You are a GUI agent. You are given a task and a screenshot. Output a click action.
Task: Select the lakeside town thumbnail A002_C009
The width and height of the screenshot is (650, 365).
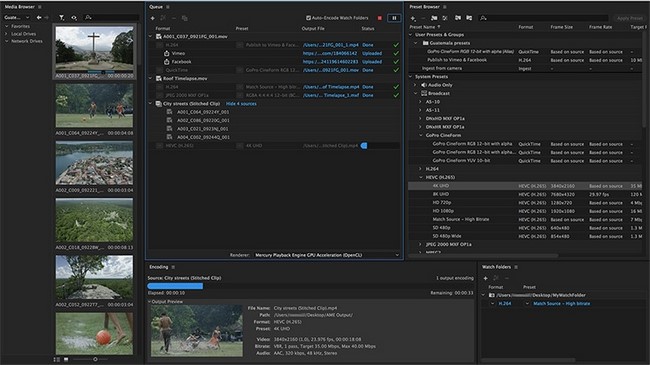[95, 163]
